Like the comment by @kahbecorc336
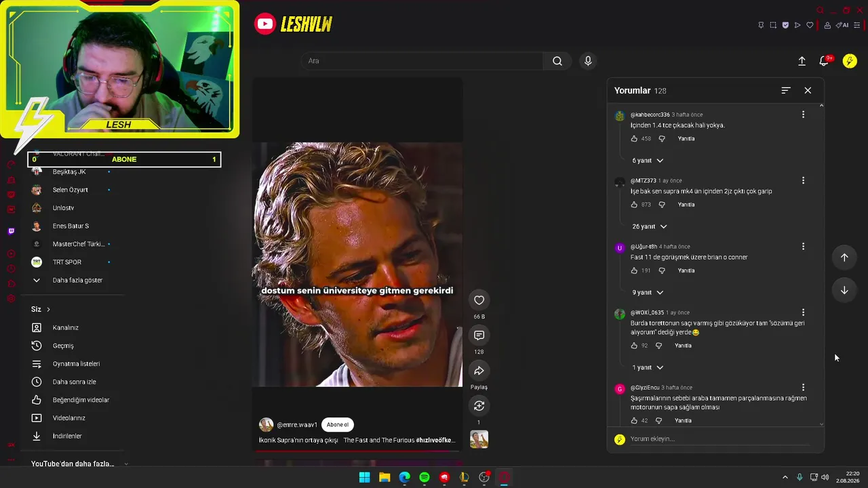Viewport: 868px width, 488px height. click(634, 138)
